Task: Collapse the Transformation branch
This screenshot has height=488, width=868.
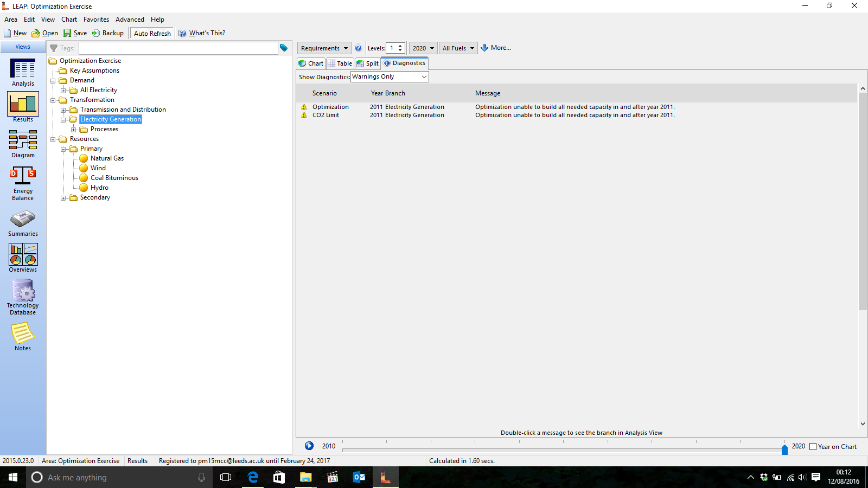Action: coord(53,100)
